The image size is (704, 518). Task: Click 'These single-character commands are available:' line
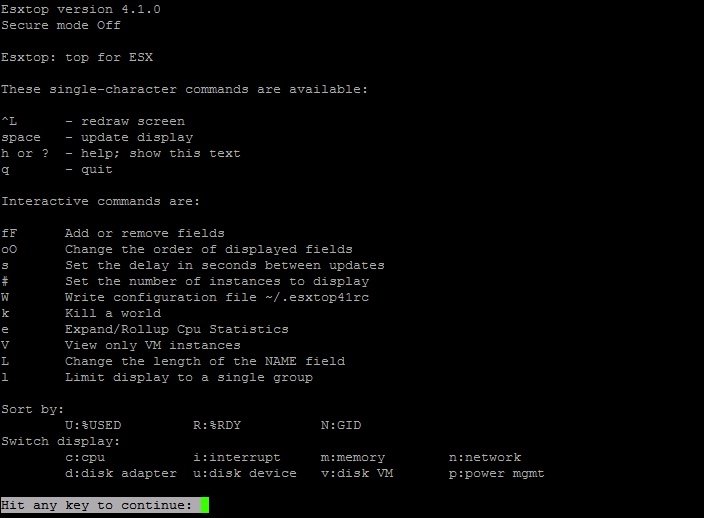(x=185, y=89)
